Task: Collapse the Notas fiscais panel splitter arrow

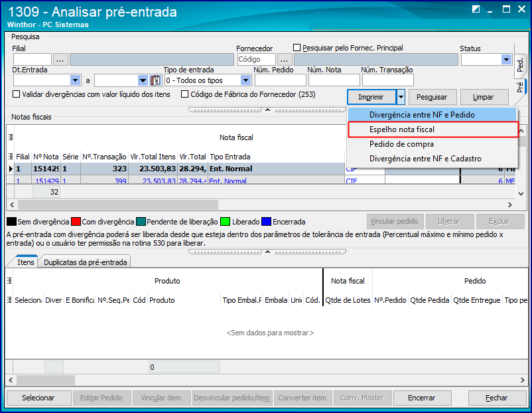Action: (267, 252)
